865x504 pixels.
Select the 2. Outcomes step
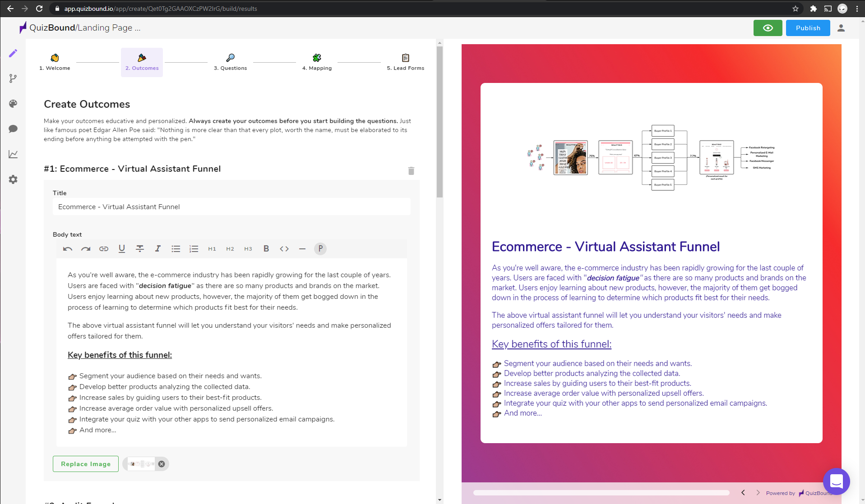[142, 62]
